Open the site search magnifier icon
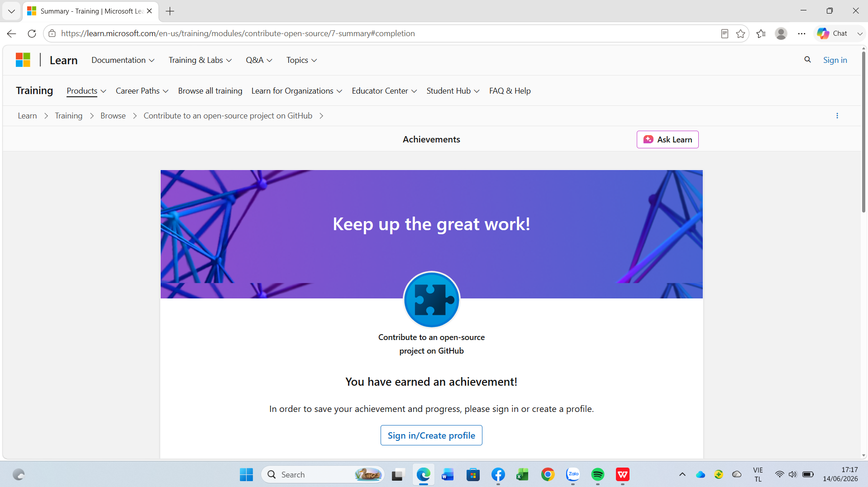This screenshot has width=868, height=487. point(807,60)
